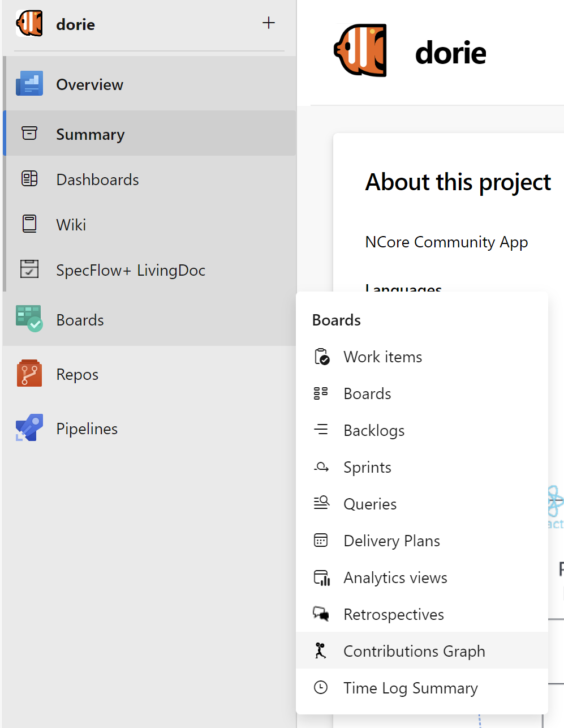Click the Boards kanban icon in flyout
Image resolution: width=564 pixels, height=728 pixels.
(x=321, y=393)
